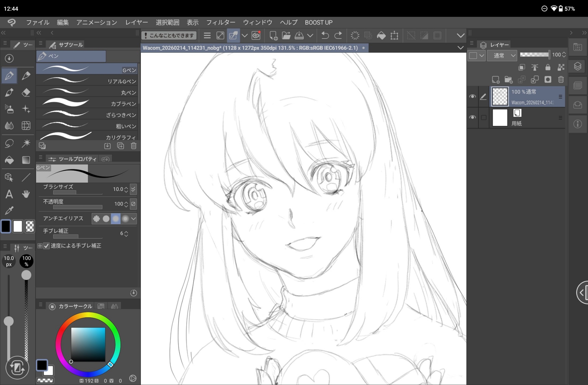The width and height of the screenshot is (588, 385).
Task: Open the 通常 blending mode dropdown
Action: [502, 55]
